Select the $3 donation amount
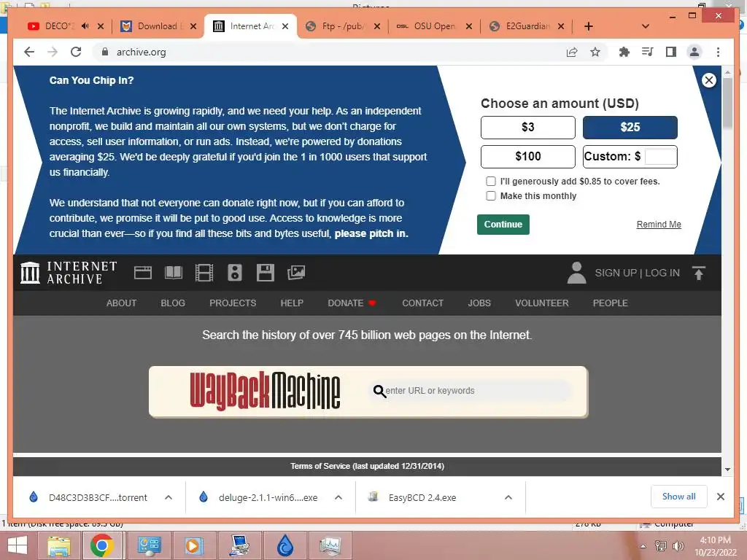747x560 pixels. pyautogui.click(x=528, y=127)
